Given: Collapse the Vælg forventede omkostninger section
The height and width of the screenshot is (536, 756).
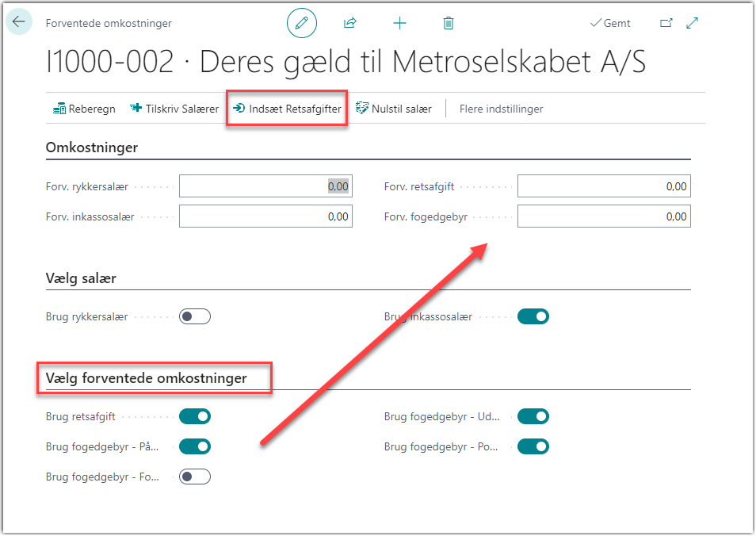Looking at the screenshot, I should tap(147, 378).
